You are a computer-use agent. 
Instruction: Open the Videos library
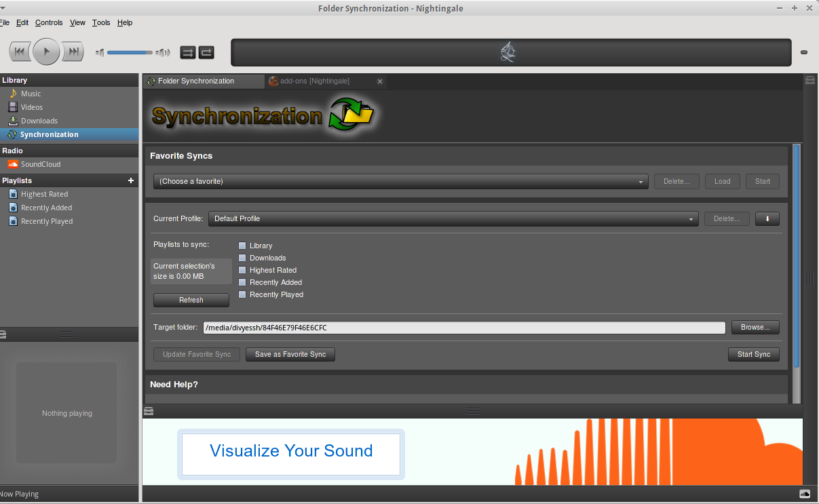(x=31, y=107)
